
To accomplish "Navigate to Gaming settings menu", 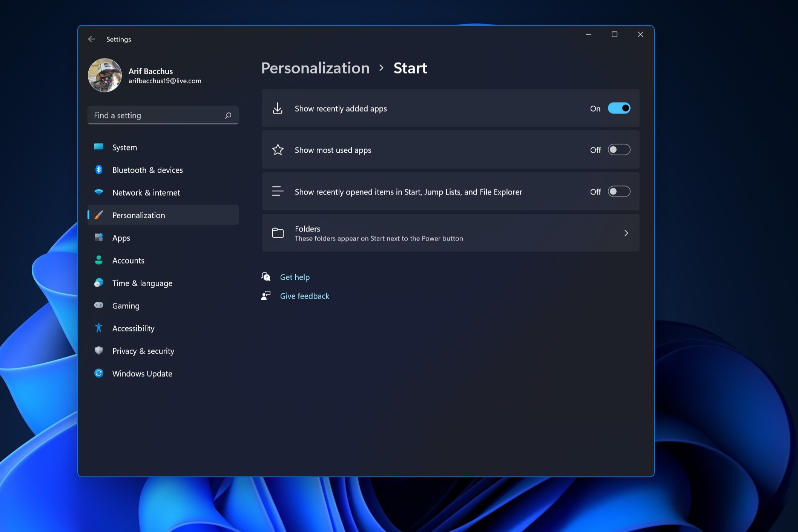I will 125,305.
